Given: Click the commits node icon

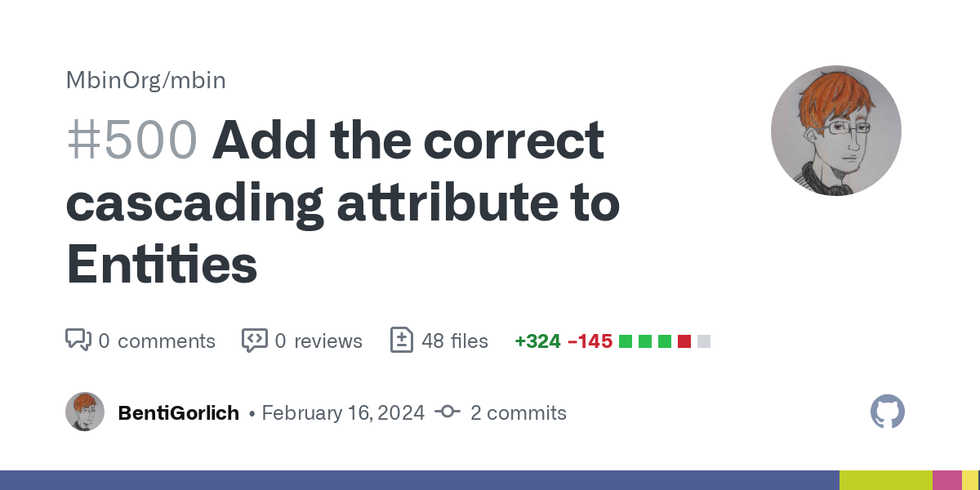Looking at the screenshot, I should click(x=448, y=412).
